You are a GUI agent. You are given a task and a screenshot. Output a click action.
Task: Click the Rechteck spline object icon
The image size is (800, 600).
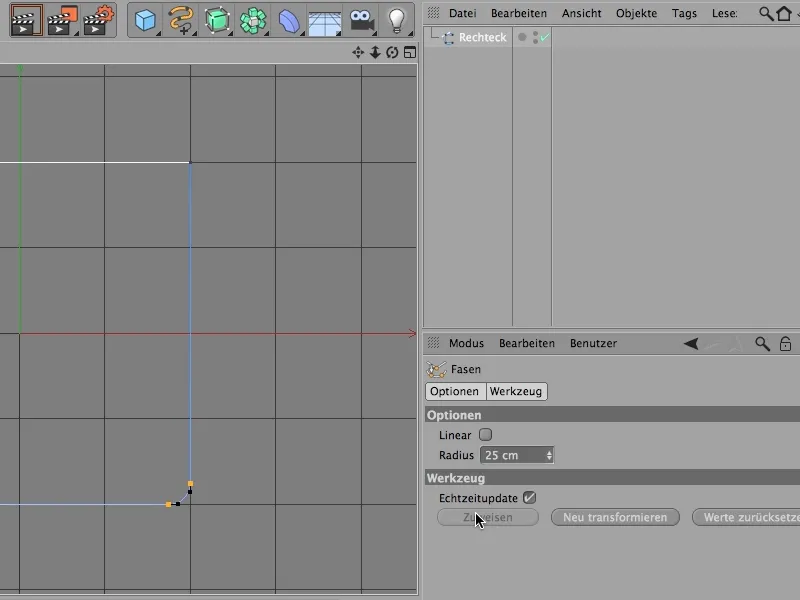click(x=448, y=38)
